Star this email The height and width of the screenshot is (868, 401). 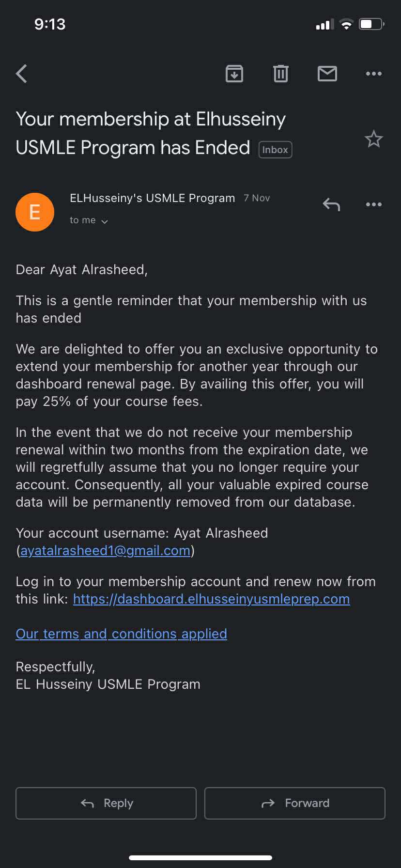(373, 139)
